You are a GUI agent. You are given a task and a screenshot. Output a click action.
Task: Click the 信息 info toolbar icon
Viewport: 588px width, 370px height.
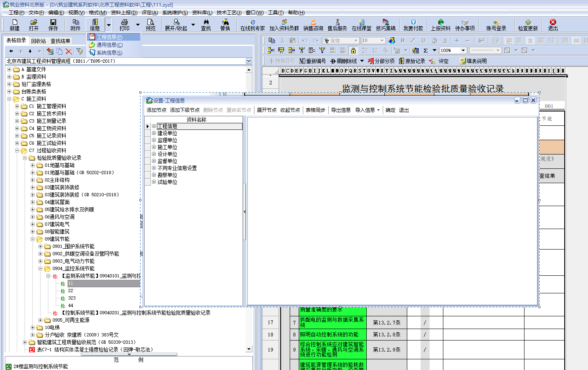pyautogui.click(x=95, y=25)
